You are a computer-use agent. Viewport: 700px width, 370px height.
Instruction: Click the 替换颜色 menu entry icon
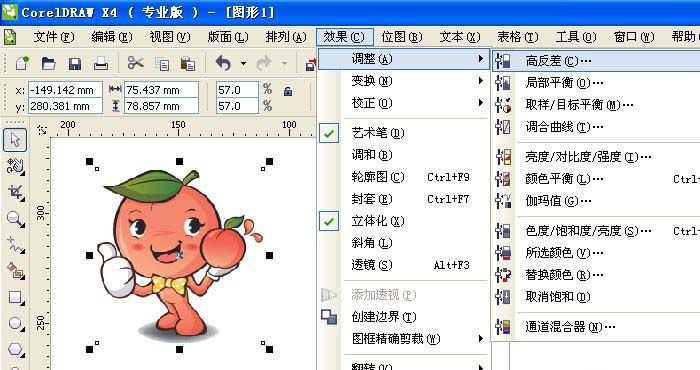(504, 275)
